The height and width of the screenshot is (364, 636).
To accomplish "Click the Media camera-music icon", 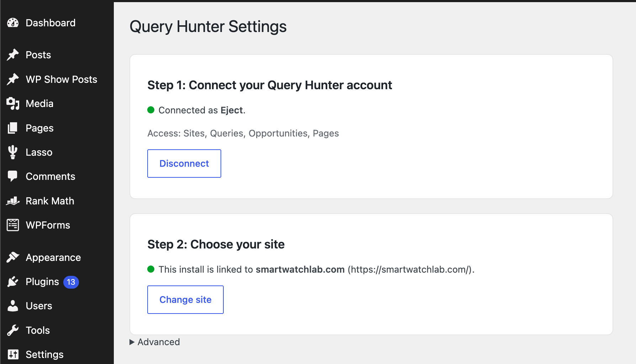I will [13, 103].
